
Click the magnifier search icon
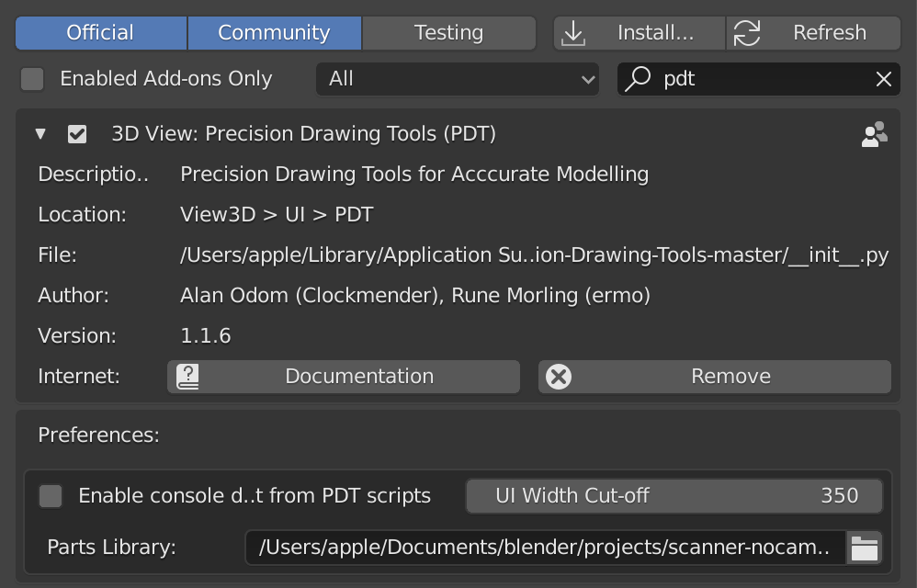coord(638,79)
